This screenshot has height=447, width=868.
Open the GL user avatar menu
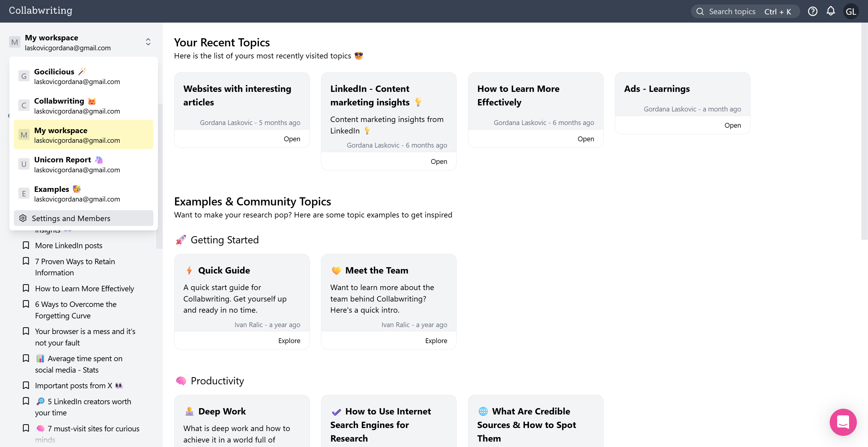[851, 11]
